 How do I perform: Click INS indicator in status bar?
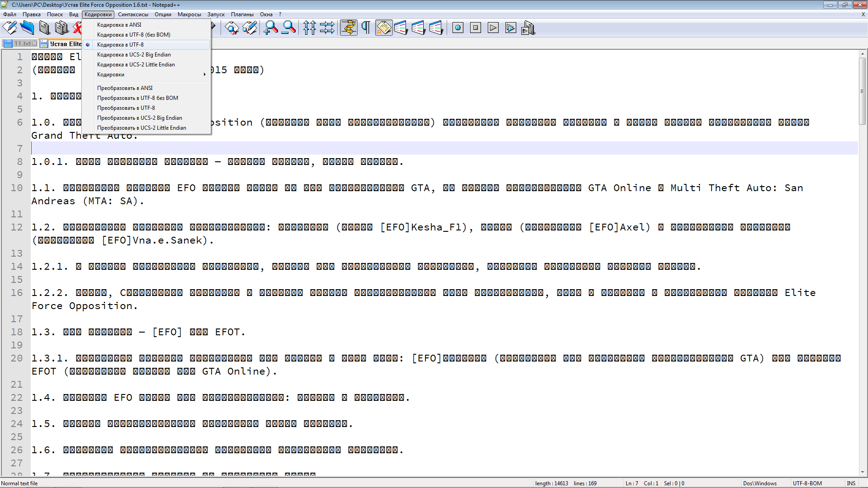[x=851, y=483]
